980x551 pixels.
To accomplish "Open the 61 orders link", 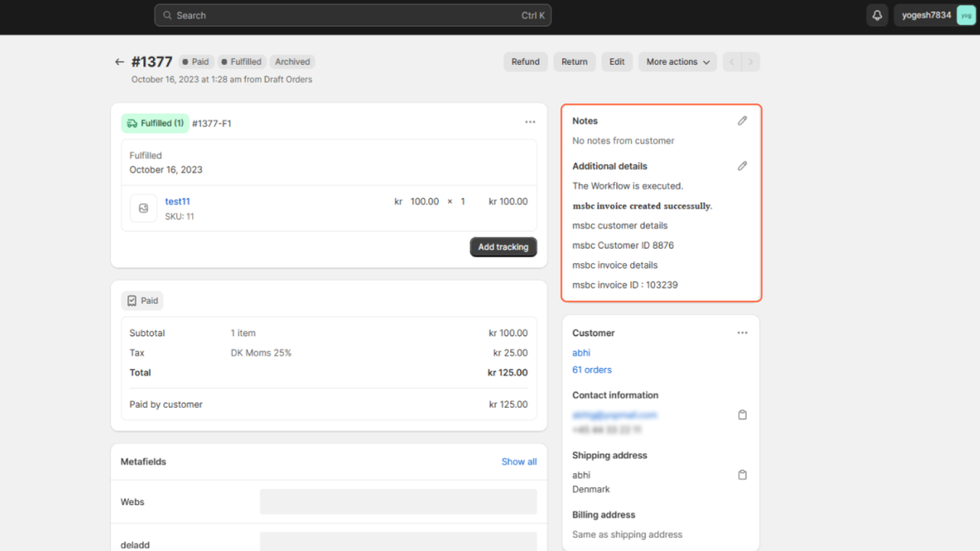I will point(592,370).
